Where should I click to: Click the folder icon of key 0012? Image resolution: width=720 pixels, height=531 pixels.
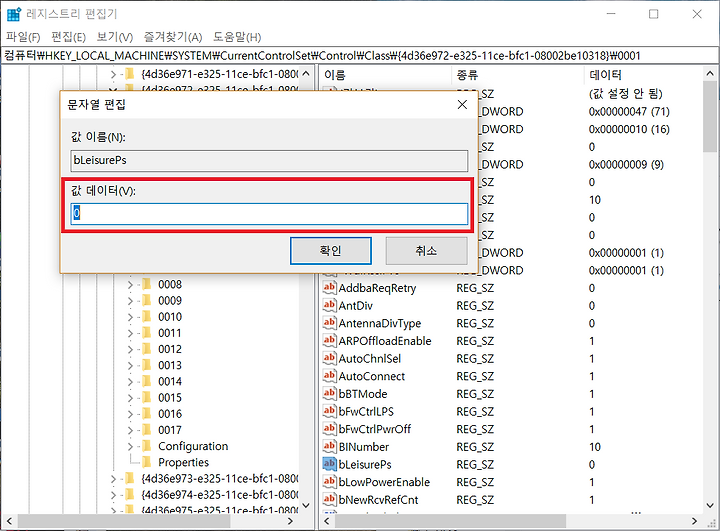(146, 349)
